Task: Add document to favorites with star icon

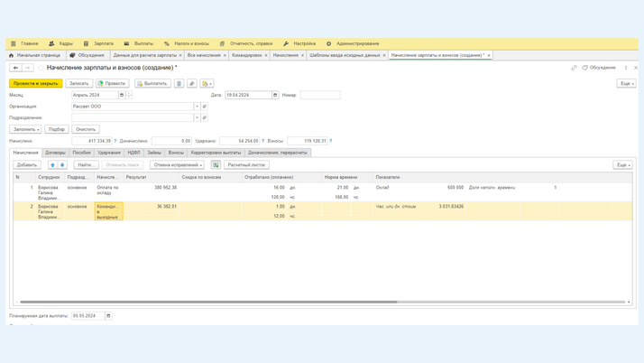Action: pos(41,68)
